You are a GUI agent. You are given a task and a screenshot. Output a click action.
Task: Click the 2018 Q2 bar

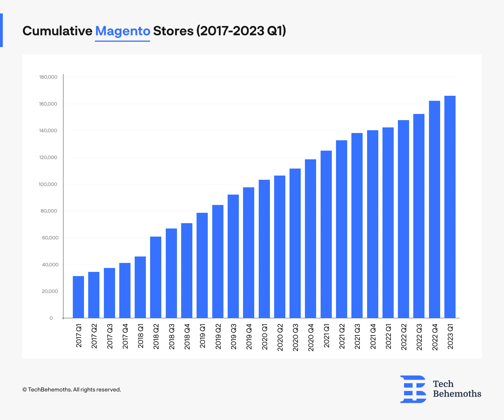[156, 277]
